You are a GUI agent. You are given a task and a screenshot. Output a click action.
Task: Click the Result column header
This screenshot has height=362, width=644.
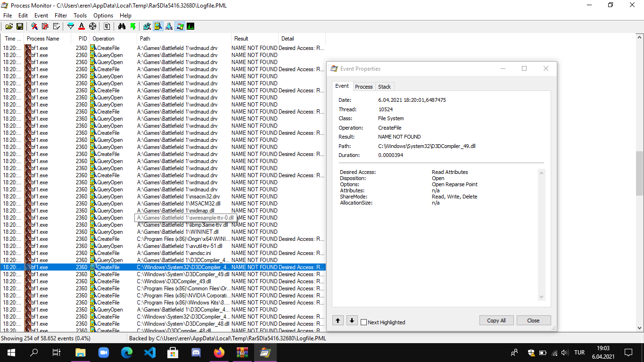(255, 39)
